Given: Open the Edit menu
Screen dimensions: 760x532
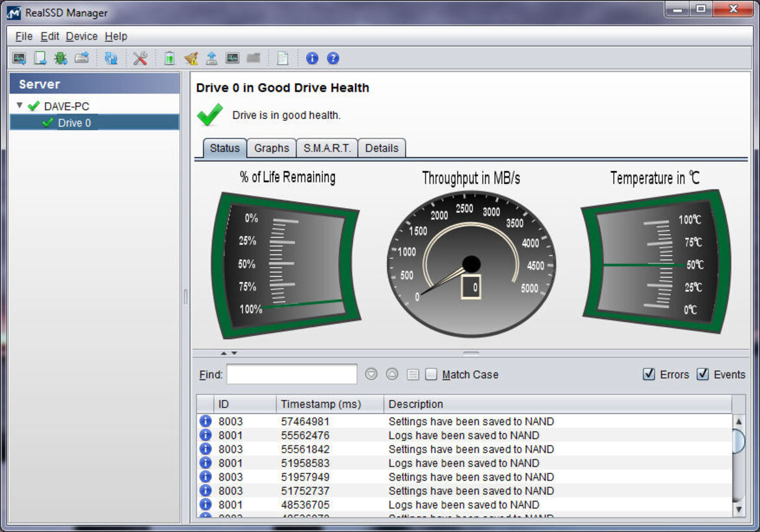Looking at the screenshot, I should tap(49, 36).
